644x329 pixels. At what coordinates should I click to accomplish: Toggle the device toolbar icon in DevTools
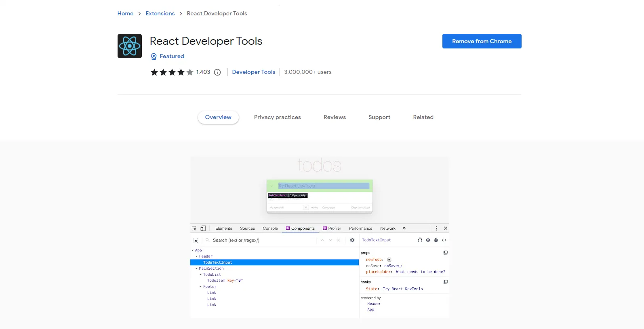[x=203, y=228]
